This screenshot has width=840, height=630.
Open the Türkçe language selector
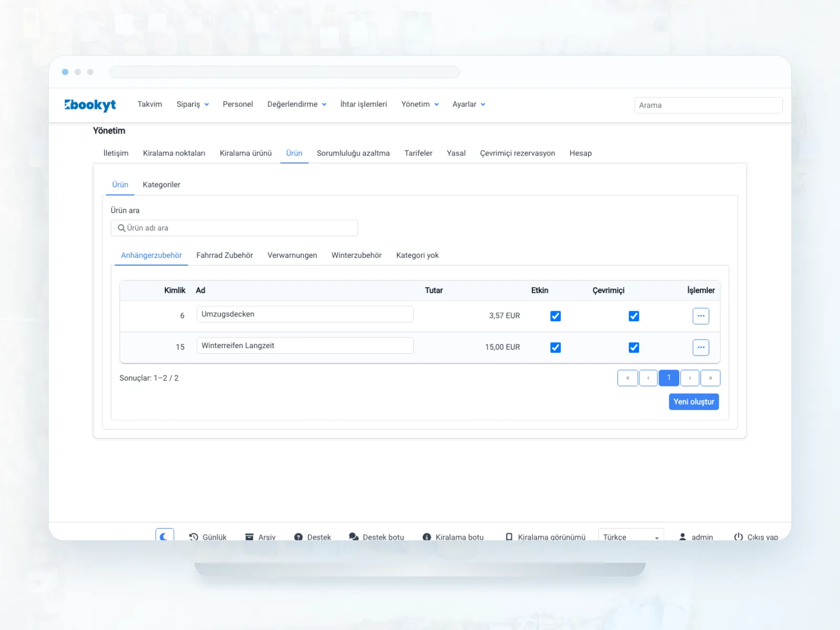point(631,535)
